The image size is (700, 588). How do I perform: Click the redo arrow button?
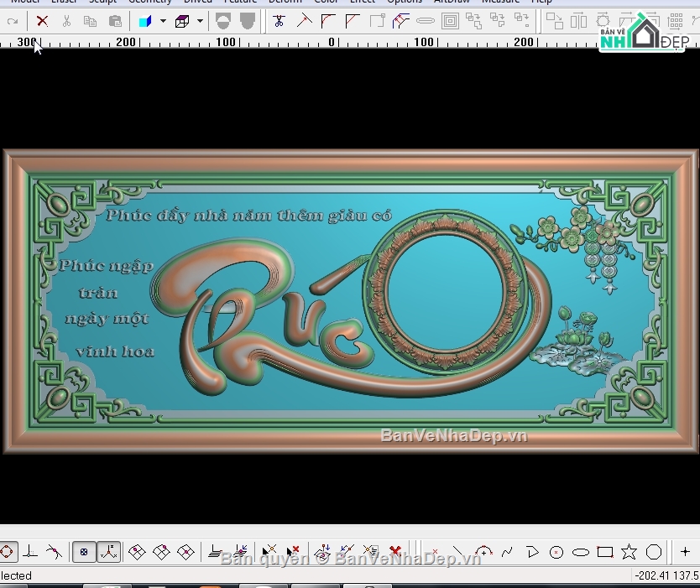coord(13,21)
